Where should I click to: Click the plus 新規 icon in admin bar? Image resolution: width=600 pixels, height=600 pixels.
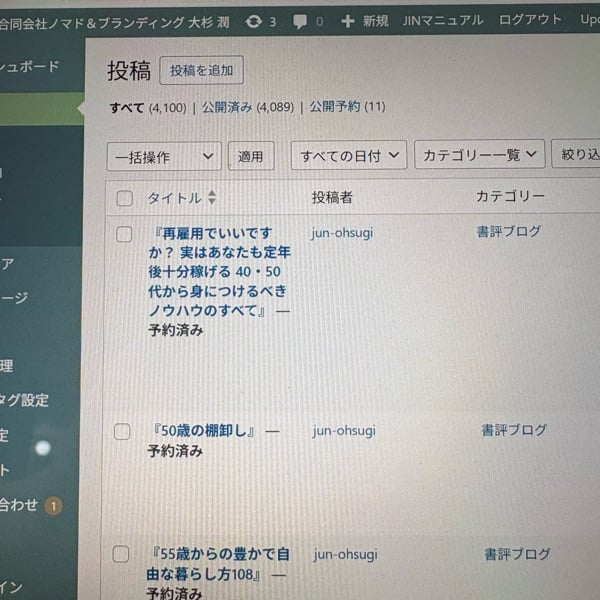pyautogui.click(x=347, y=21)
